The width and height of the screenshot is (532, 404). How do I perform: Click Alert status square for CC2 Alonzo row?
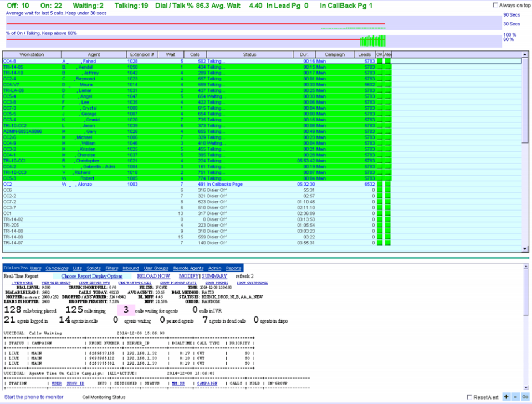tap(388, 184)
